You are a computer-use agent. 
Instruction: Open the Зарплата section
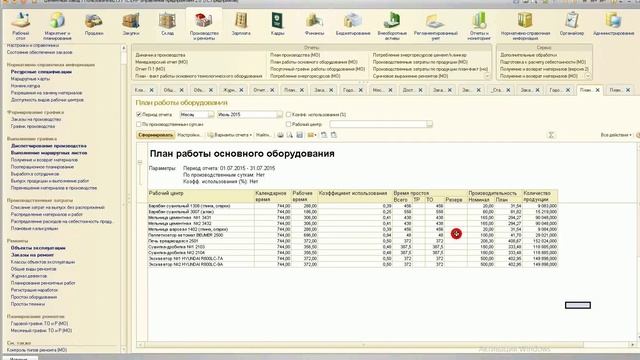click(241, 25)
